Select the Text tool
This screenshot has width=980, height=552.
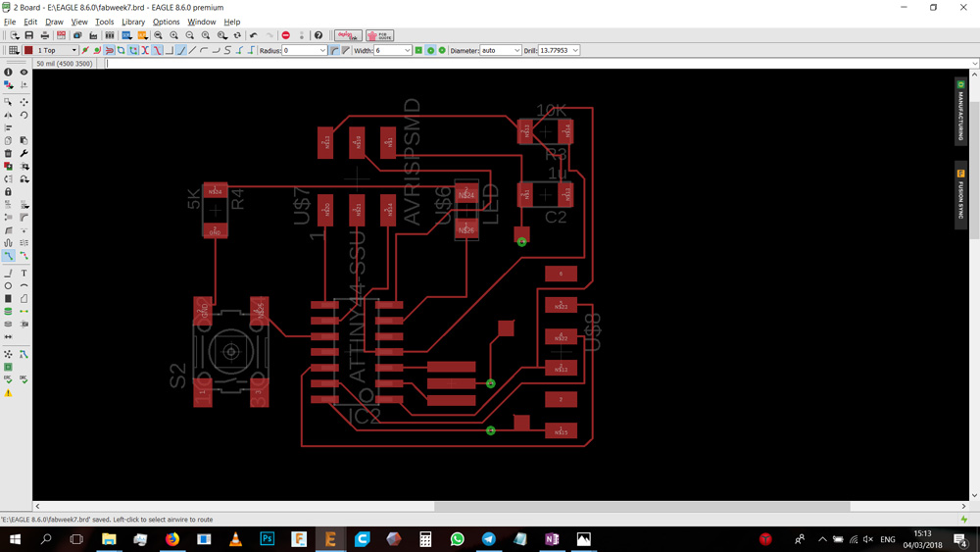[x=24, y=274]
